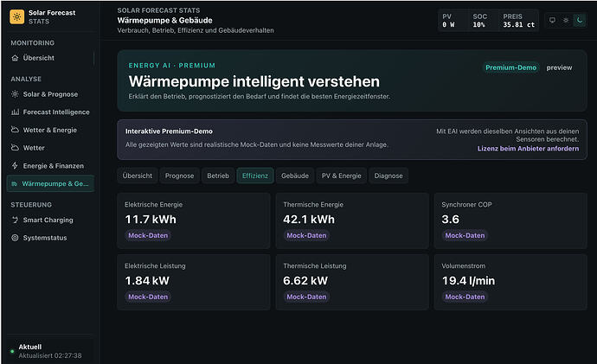
Task: Click the 42.1 kWh Thermische Energie value
Action: point(309,220)
